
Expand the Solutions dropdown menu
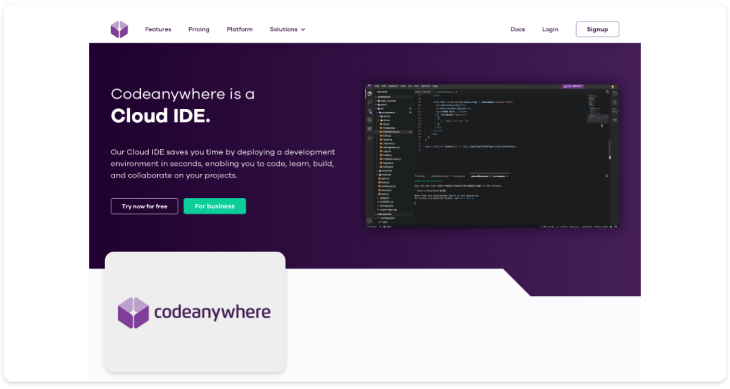pyautogui.click(x=287, y=29)
